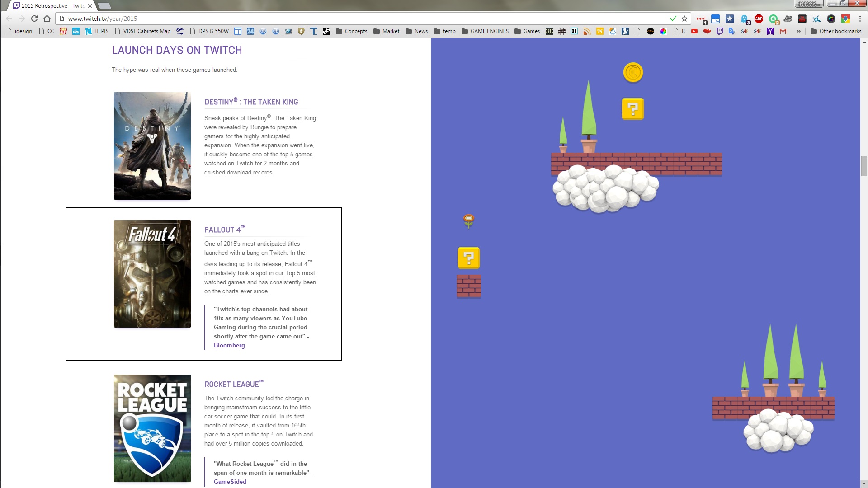Viewport: 868px width, 488px height.
Task: Click the green checkmark in address bar
Action: click(x=673, y=19)
